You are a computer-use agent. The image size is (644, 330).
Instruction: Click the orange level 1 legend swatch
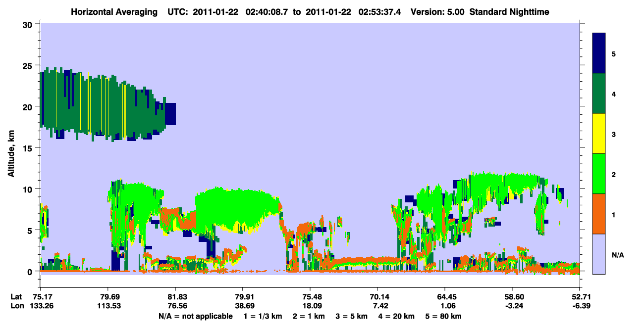[x=599, y=214]
